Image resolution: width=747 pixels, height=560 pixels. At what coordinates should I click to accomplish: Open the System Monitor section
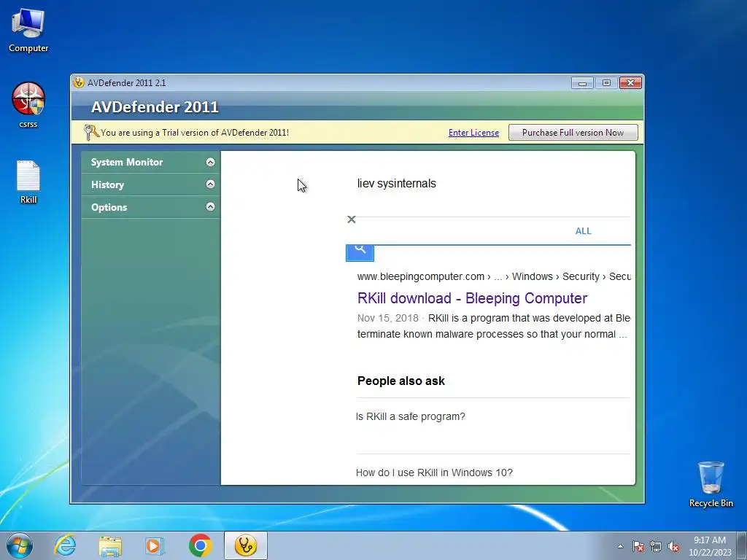(150, 162)
